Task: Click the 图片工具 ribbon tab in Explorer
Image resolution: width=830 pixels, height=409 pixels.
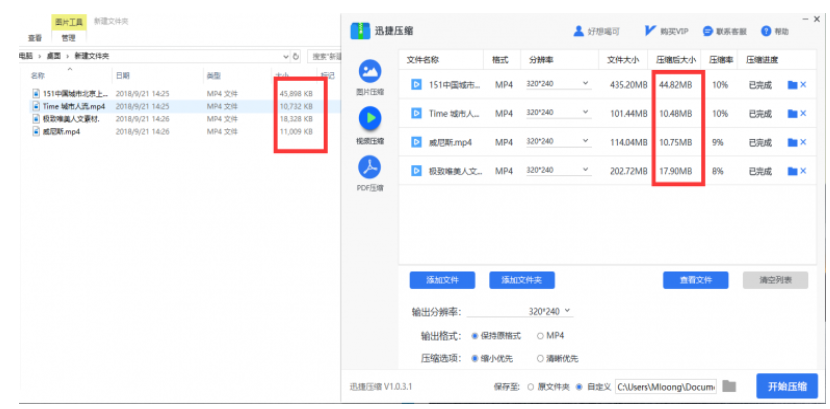Action: pyautogui.click(x=68, y=22)
